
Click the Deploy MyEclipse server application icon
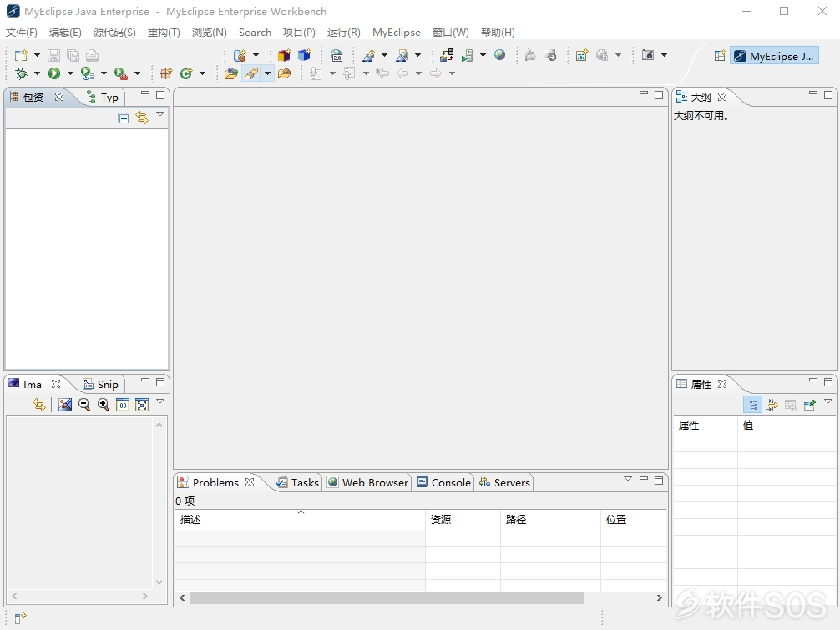point(446,55)
